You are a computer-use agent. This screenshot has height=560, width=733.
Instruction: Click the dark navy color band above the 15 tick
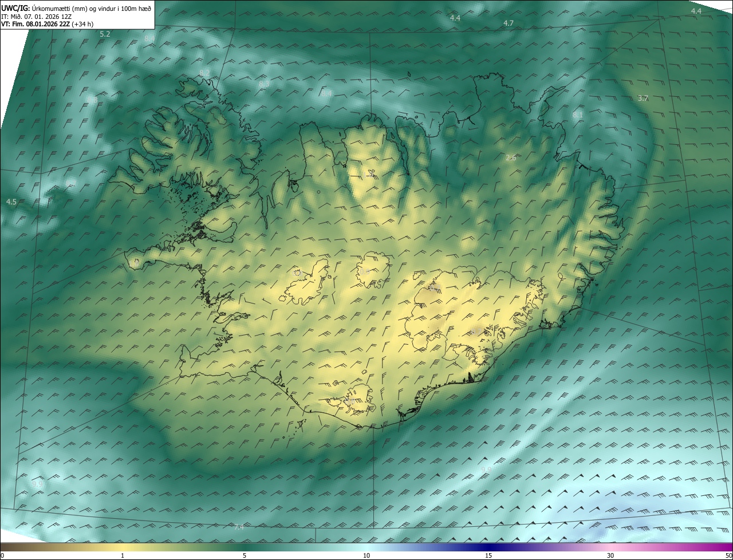coord(488,547)
